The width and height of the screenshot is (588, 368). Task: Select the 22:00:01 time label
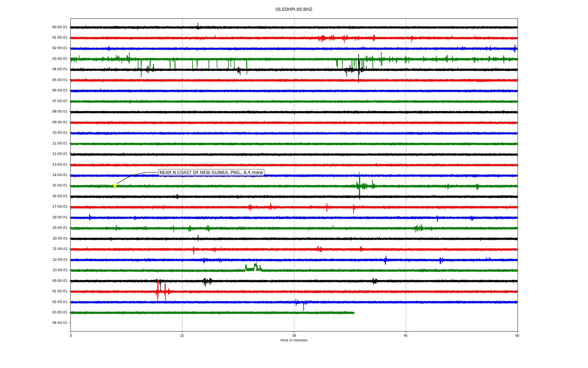tap(60, 260)
